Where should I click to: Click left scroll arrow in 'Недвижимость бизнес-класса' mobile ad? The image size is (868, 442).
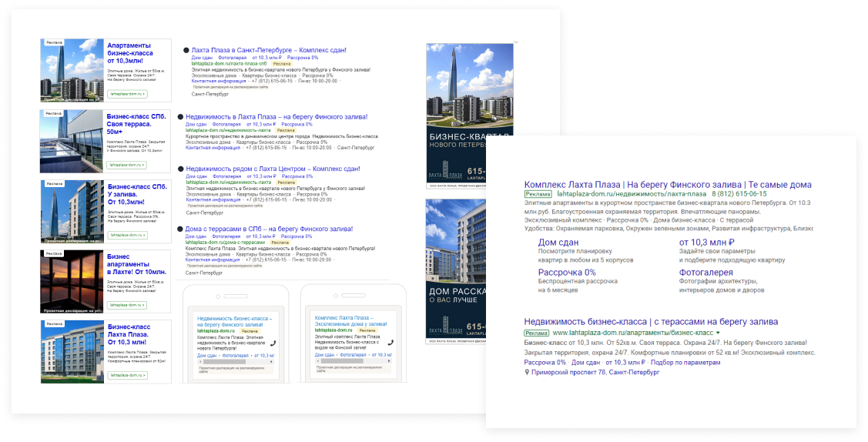point(199,362)
